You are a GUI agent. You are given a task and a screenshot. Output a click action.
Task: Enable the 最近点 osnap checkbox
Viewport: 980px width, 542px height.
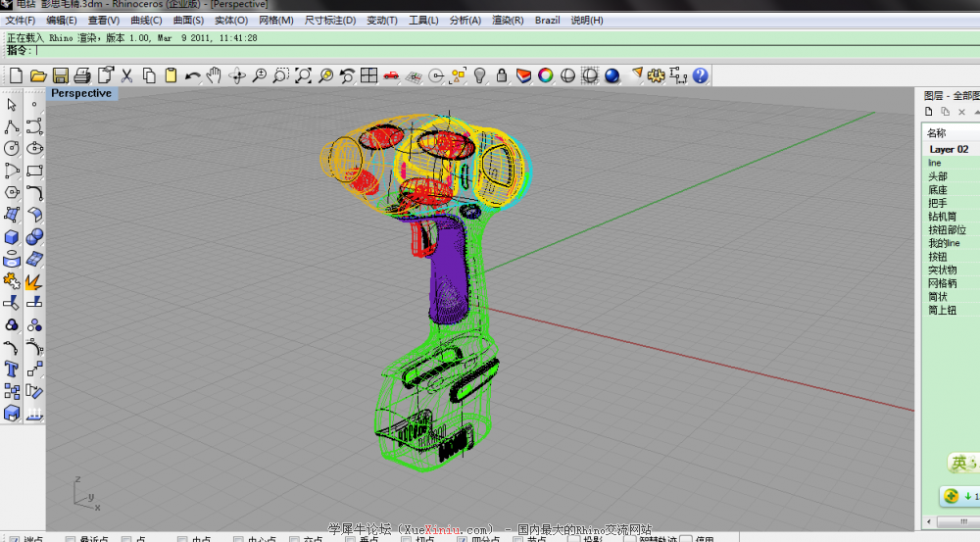(x=70, y=538)
